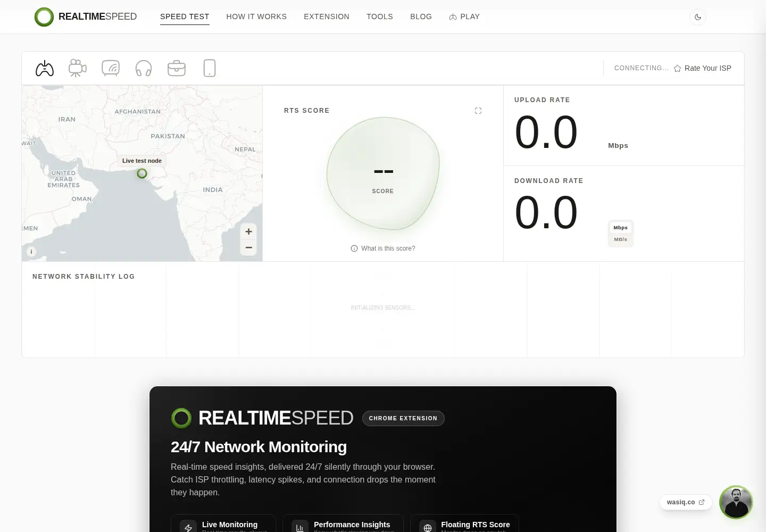The height and width of the screenshot is (532, 766).
Task: Click the live test node marker
Action: point(142,173)
